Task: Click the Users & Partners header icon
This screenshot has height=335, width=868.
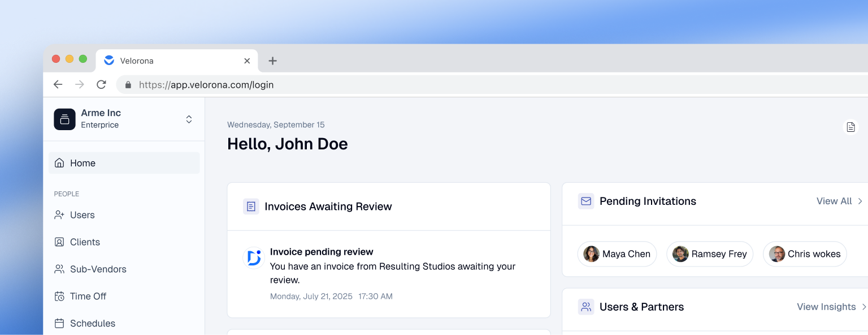Action: 586,307
